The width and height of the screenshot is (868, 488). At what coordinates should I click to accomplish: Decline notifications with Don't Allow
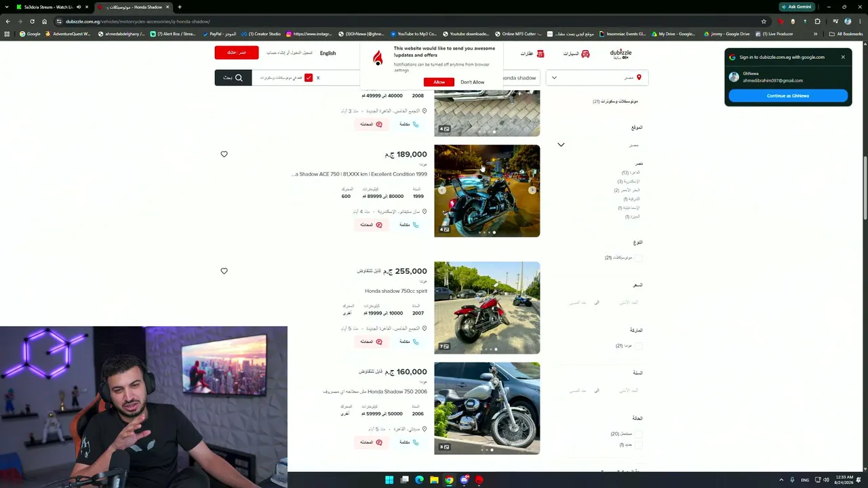(x=473, y=82)
